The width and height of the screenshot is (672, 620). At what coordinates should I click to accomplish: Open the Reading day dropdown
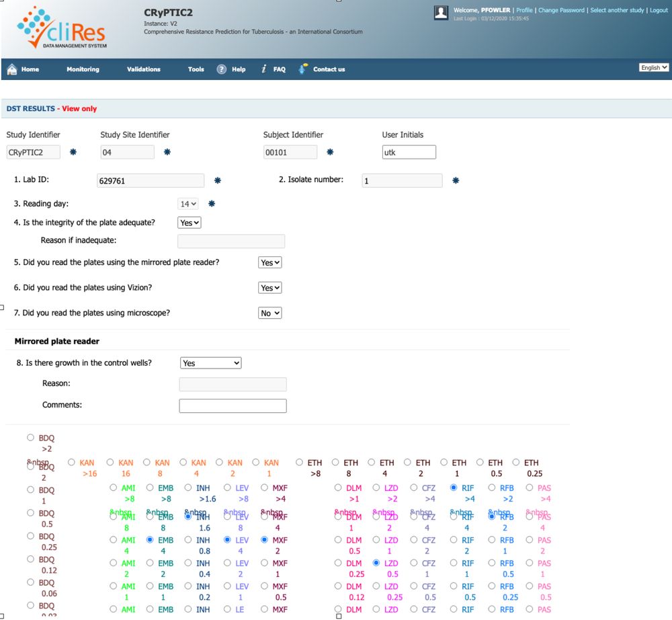[188, 204]
